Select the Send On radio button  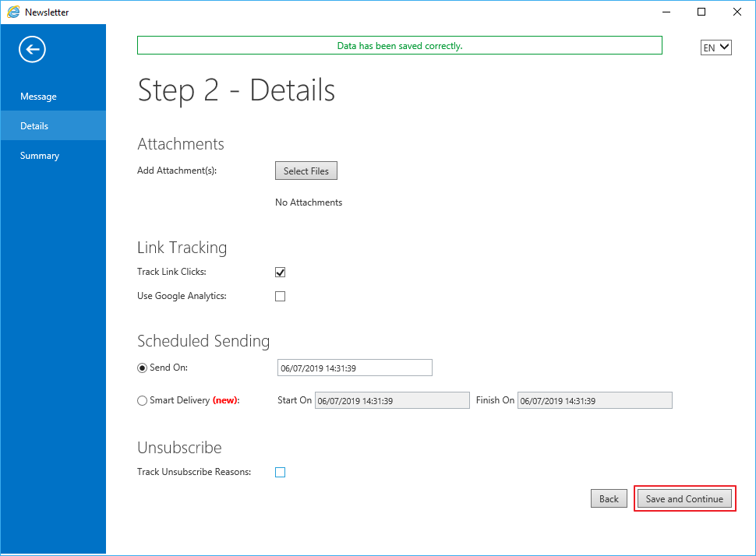point(142,368)
